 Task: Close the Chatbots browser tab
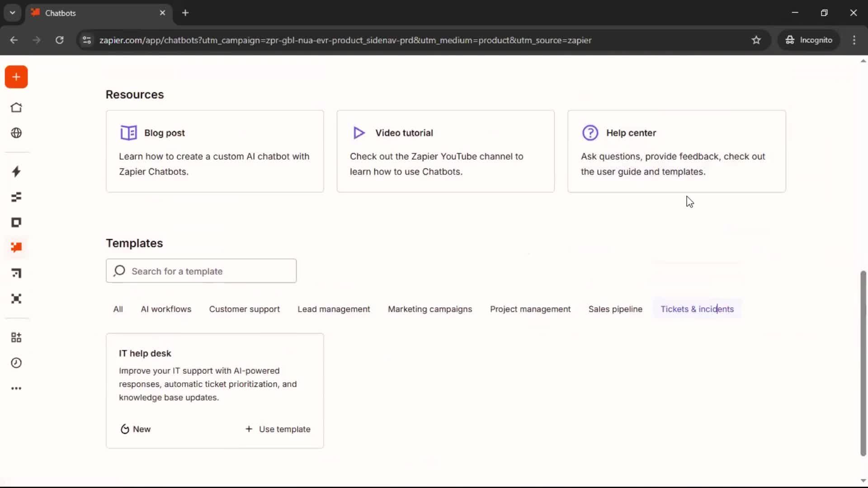point(162,13)
